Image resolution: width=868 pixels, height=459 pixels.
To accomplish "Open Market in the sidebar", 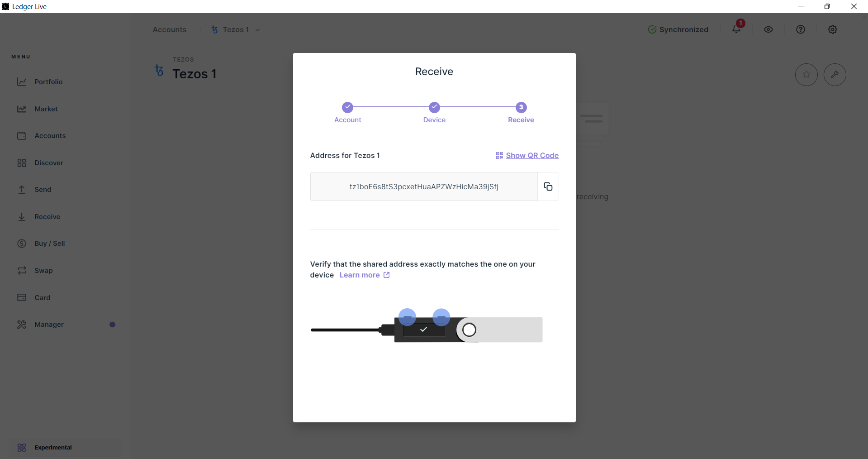I will point(46,109).
